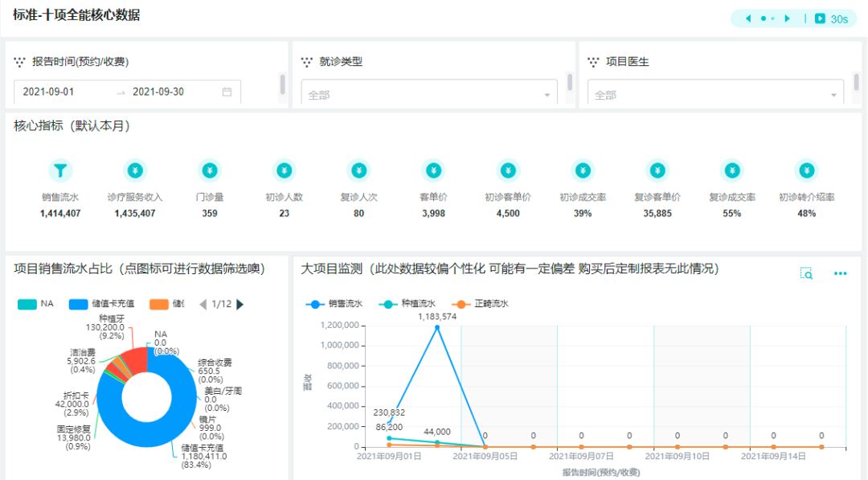This screenshot has width=868, height=480.
Task: Click the 诊疗服务收入 value 1,435,407
Action: (x=135, y=214)
